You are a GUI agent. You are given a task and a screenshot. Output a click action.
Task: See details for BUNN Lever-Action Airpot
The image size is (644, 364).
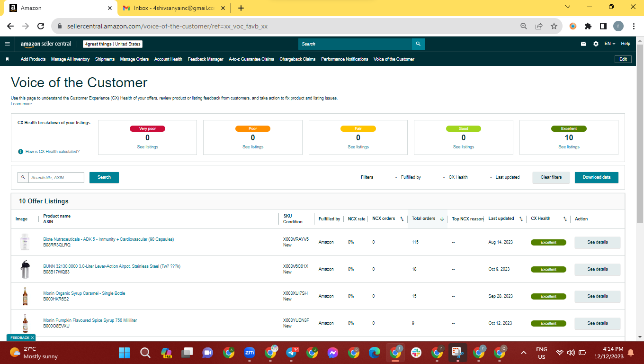pyautogui.click(x=598, y=269)
